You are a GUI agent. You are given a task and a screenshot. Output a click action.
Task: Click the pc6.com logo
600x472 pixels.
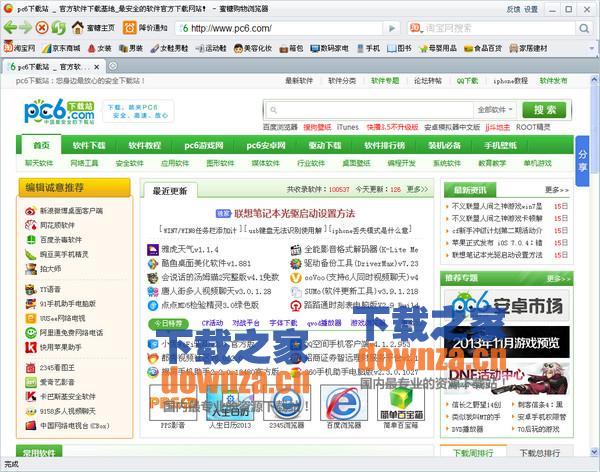59,111
